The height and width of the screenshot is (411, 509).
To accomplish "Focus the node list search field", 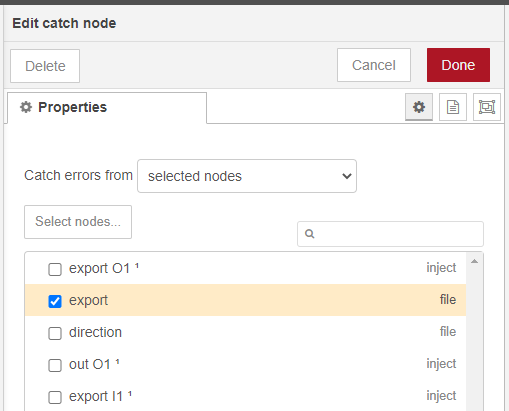I will [x=390, y=234].
